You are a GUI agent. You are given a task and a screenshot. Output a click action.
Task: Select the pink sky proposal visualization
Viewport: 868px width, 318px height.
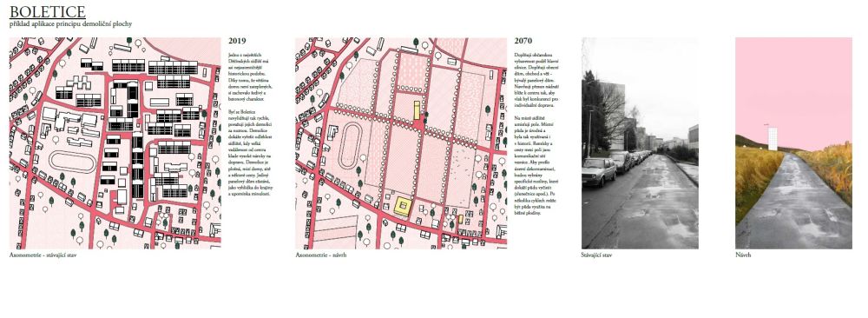click(x=793, y=143)
